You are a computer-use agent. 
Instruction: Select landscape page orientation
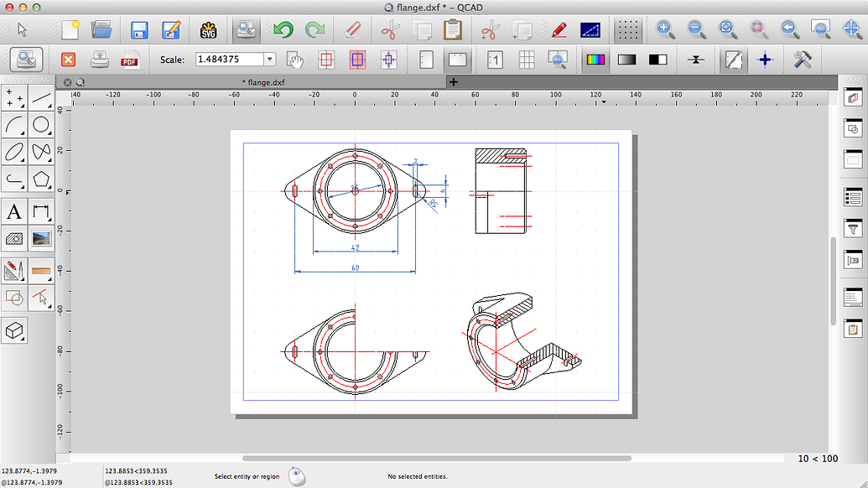tap(458, 60)
